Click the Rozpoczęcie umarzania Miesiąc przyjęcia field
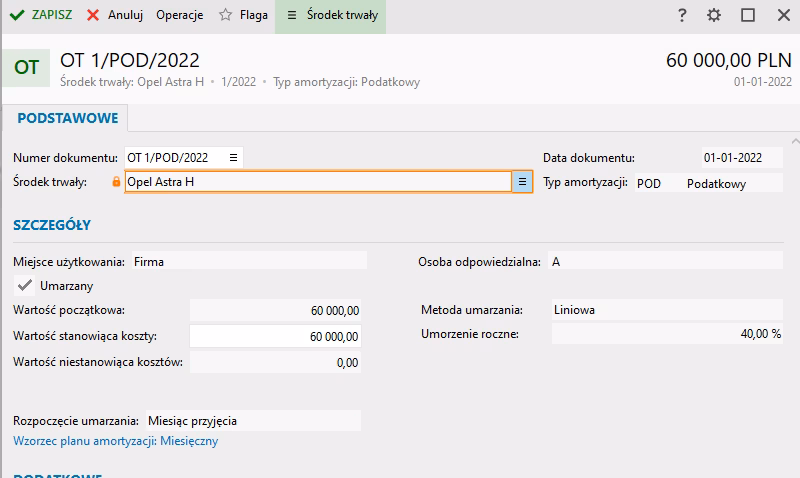This screenshot has height=478, width=800. (x=254, y=421)
